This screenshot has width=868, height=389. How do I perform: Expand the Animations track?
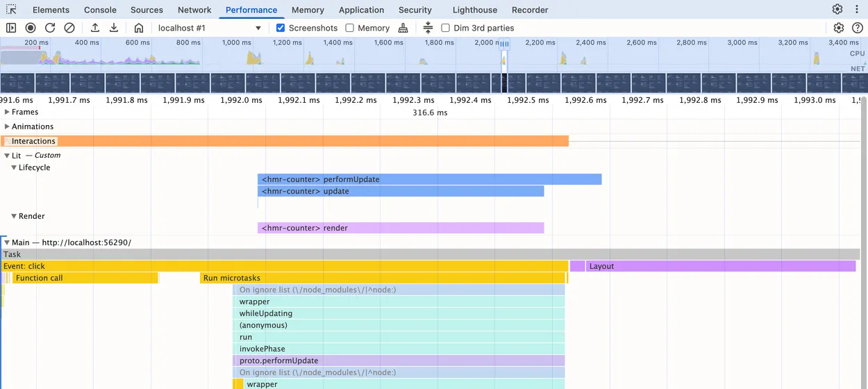click(x=8, y=126)
